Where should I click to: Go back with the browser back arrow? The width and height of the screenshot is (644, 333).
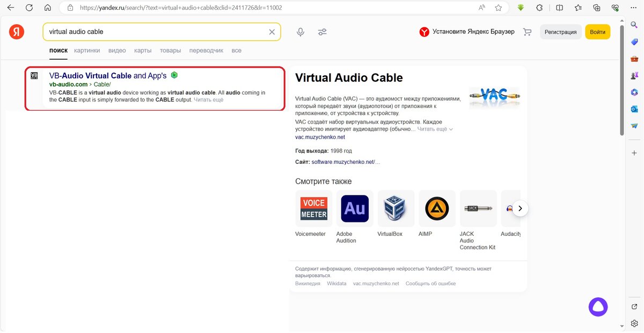(10, 8)
